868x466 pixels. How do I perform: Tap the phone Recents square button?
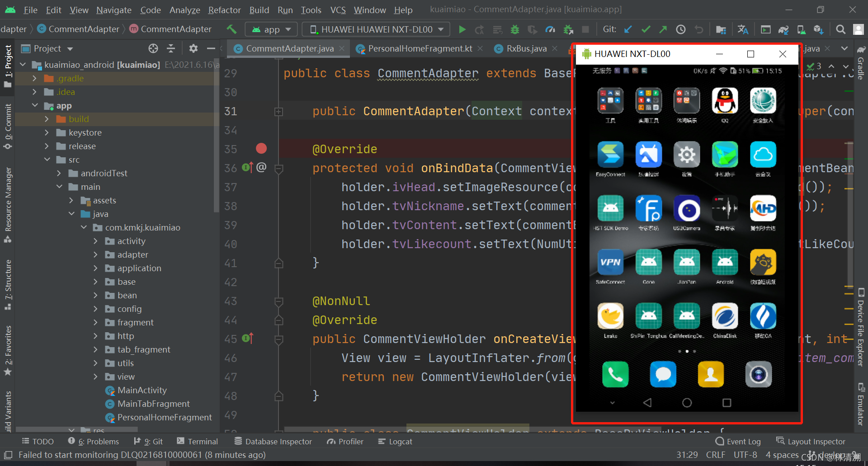[726, 402]
